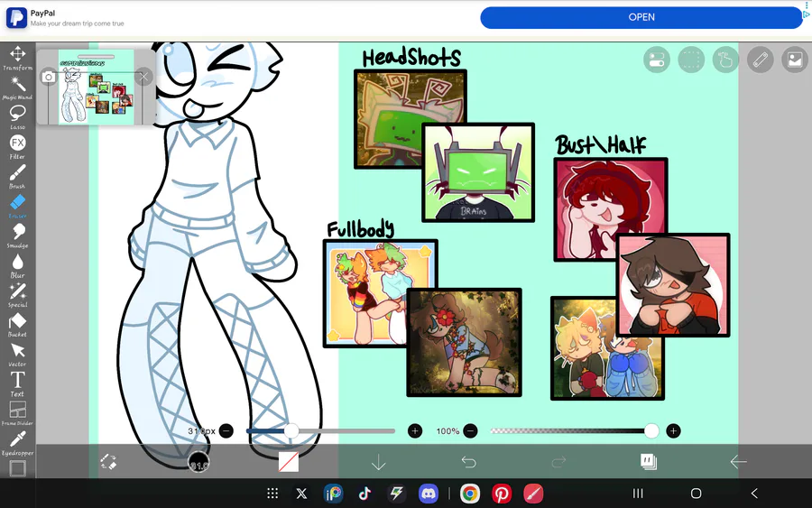
Task: Redo the last undone action
Action: (x=558, y=461)
